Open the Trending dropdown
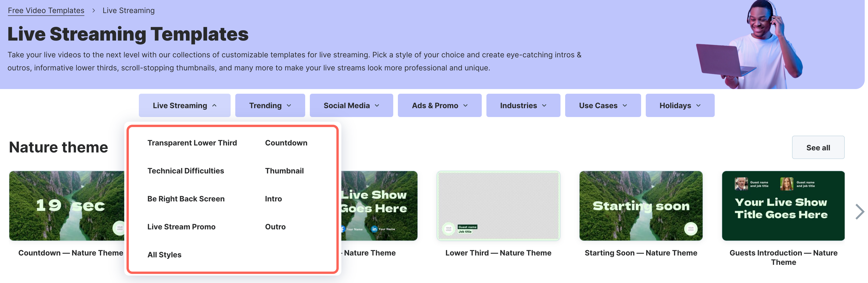The height and width of the screenshot is (283, 868). (x=270, y=106)
